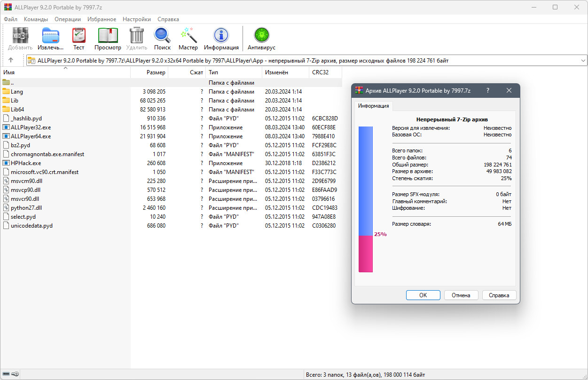Click the msvcm90.dll file icon
The height and width of the screenshot is (380, 588).
pyautogui.click(x=6, y=181)
